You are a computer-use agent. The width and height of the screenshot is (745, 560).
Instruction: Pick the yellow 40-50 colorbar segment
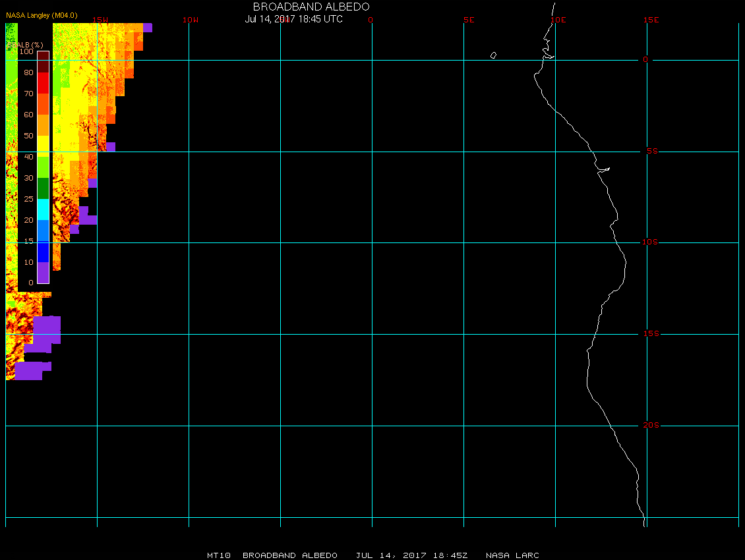[x=44, y=146]
